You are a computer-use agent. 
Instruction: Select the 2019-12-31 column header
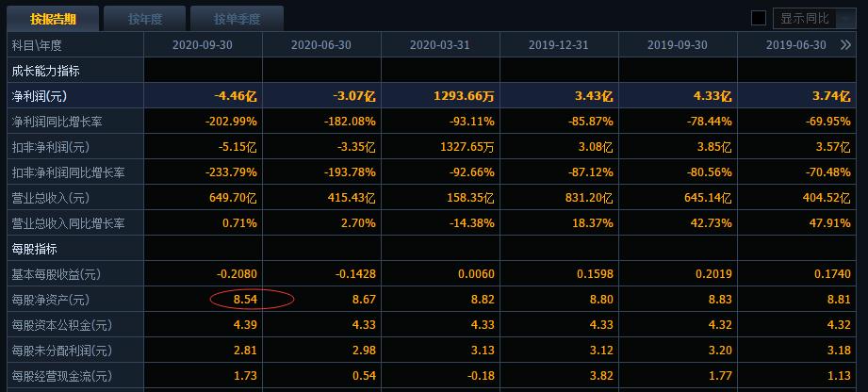(x=559, y=45)
